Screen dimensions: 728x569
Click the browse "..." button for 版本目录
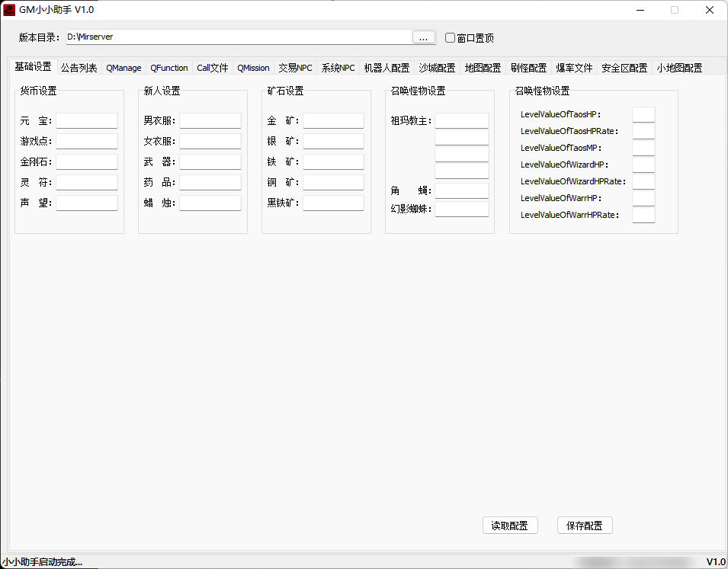coord(424,37)
